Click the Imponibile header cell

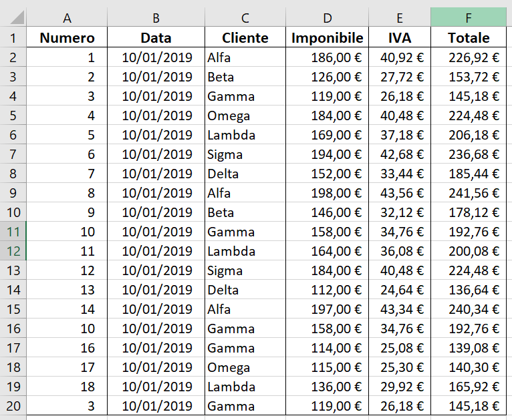coord(327,38)
